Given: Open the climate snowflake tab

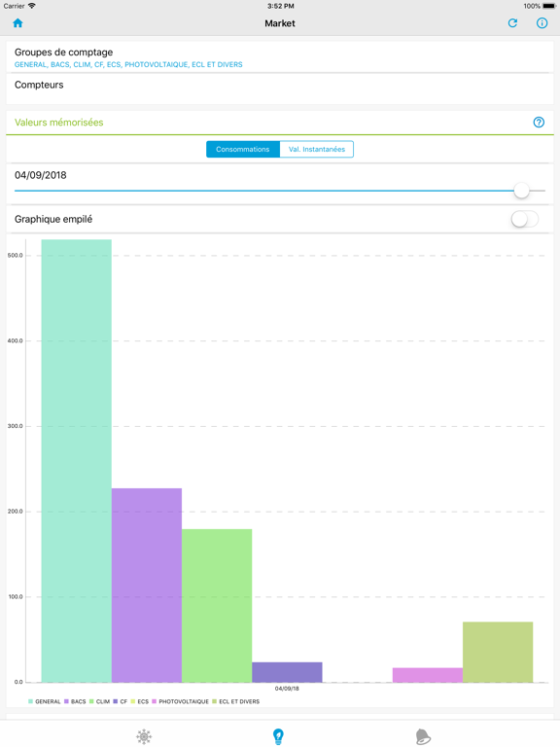Looking at the screenshot, I should click(x=144, y=736).
